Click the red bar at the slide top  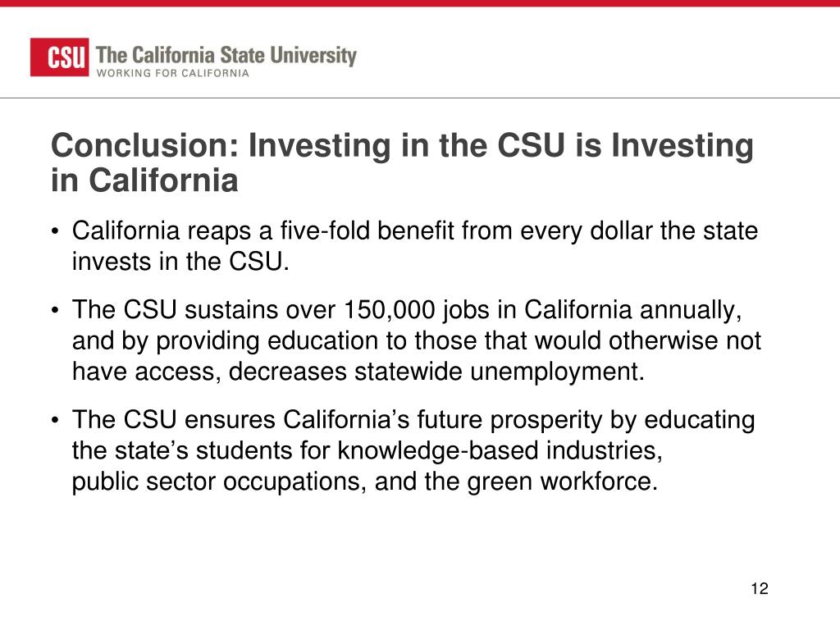coord(420,3)
